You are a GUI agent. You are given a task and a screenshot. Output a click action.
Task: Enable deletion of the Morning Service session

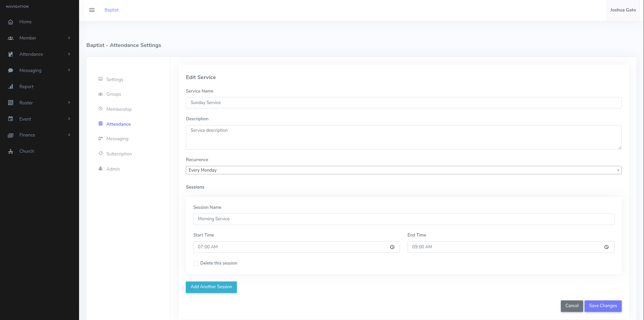196,263
